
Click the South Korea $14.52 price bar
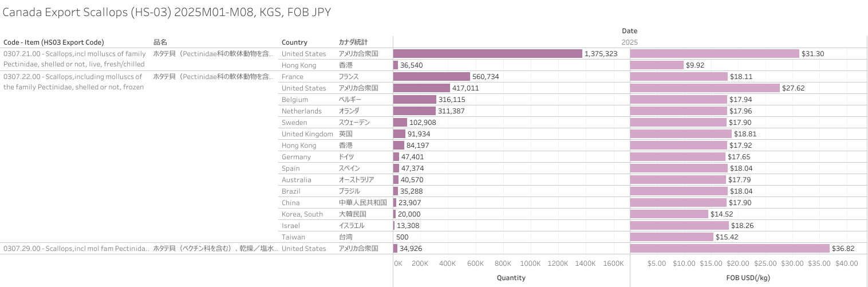click(x=669, y=214)
